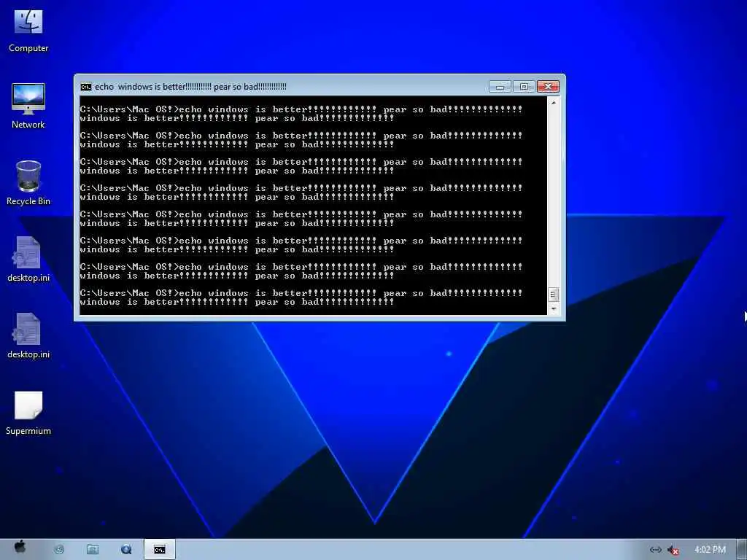Select the Supermium desktop icon
This screenshot has height=560, width=747.
28,413
